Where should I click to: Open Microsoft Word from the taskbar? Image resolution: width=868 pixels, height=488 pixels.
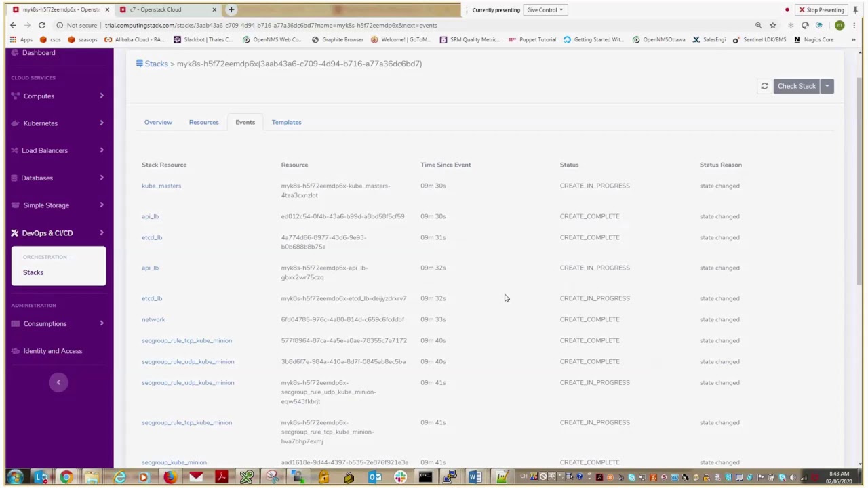point(474,477)
